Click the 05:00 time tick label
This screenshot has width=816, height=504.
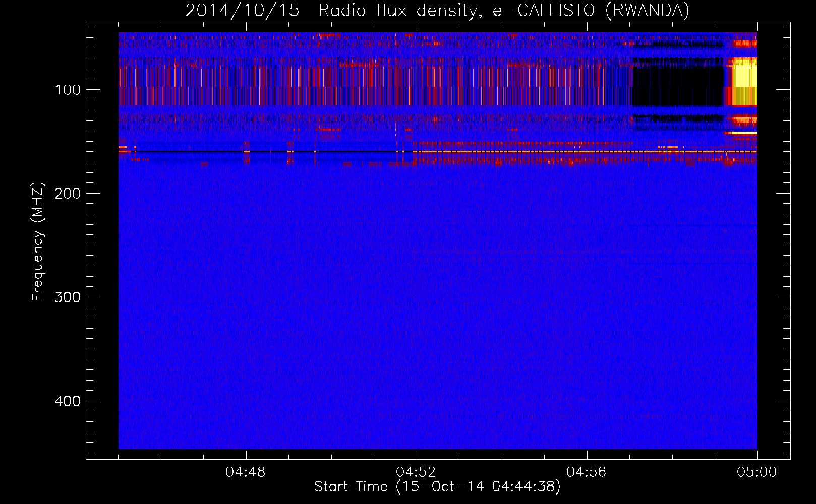click(757, 472)
